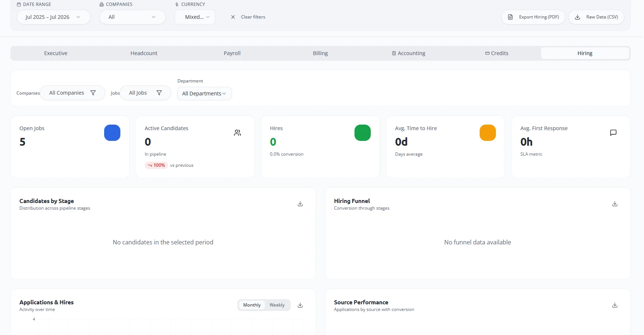Click the Avg. First Response chat icon

pyautogui.click(x=613, y=133)
